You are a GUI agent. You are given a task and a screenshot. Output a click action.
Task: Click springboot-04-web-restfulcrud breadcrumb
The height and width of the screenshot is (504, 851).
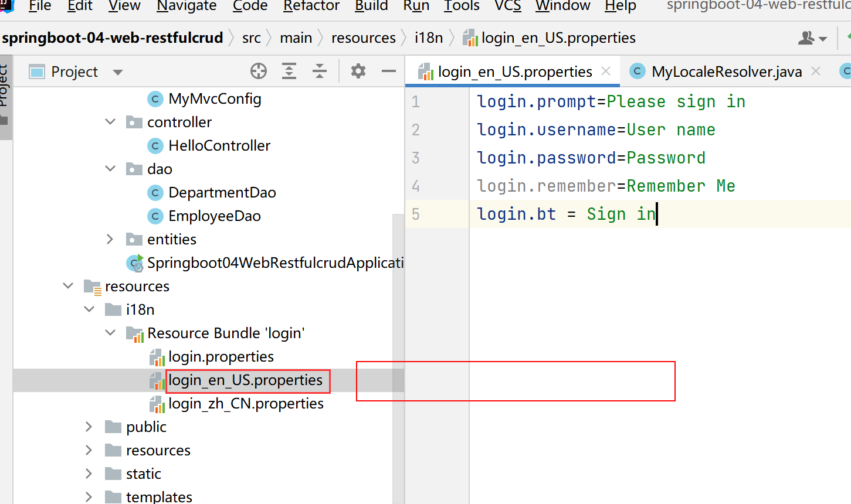click(113, 38)
